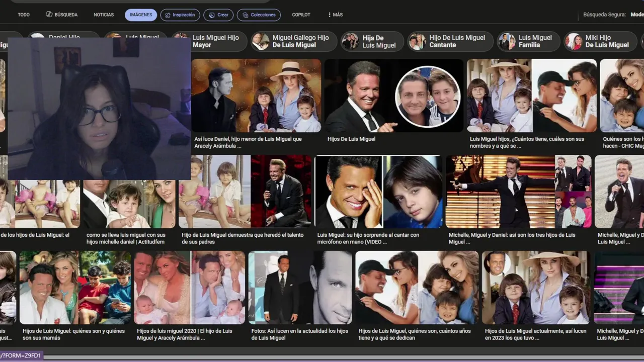Click the lightbulb icon in Inspiración
This screenshot has height=362, width=644.
click(168, 15)
